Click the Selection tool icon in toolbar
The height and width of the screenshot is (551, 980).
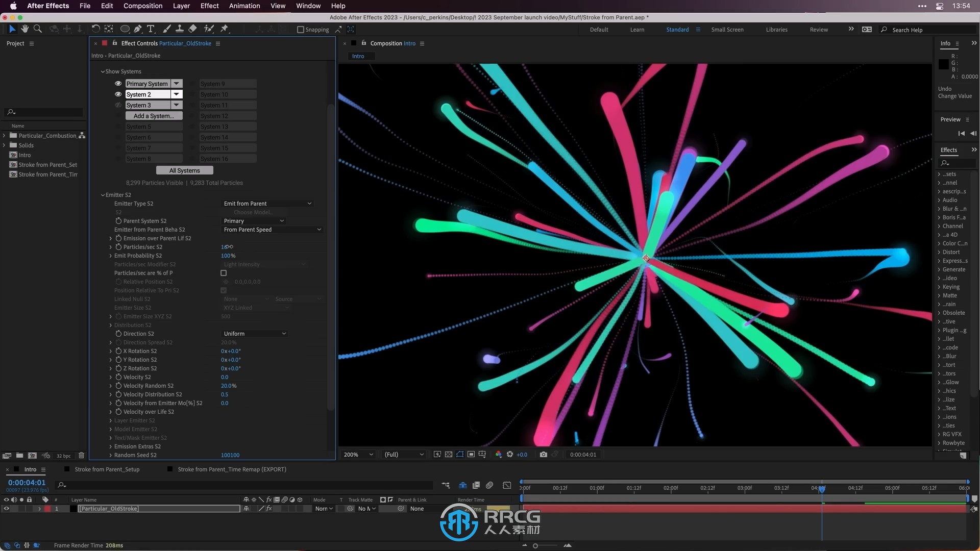click(11, 28)
